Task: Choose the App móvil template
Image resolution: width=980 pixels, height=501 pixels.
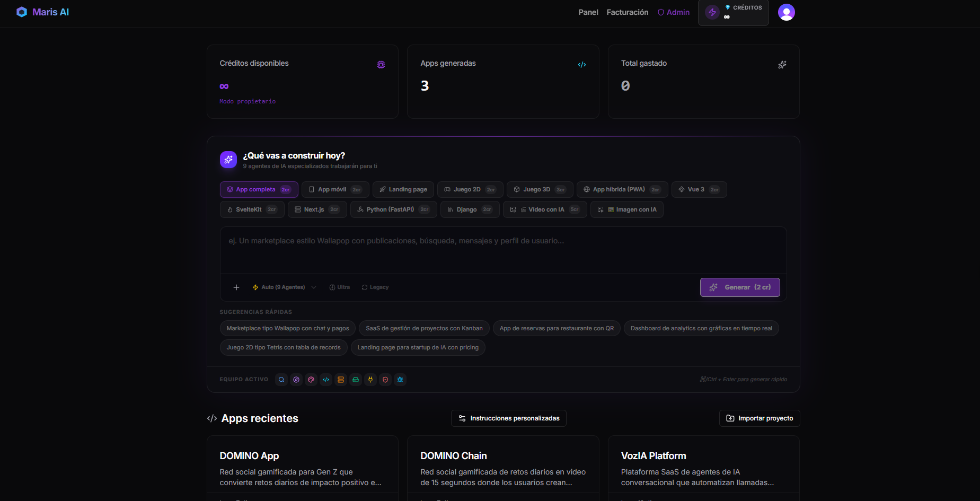Action: [335, 190]
